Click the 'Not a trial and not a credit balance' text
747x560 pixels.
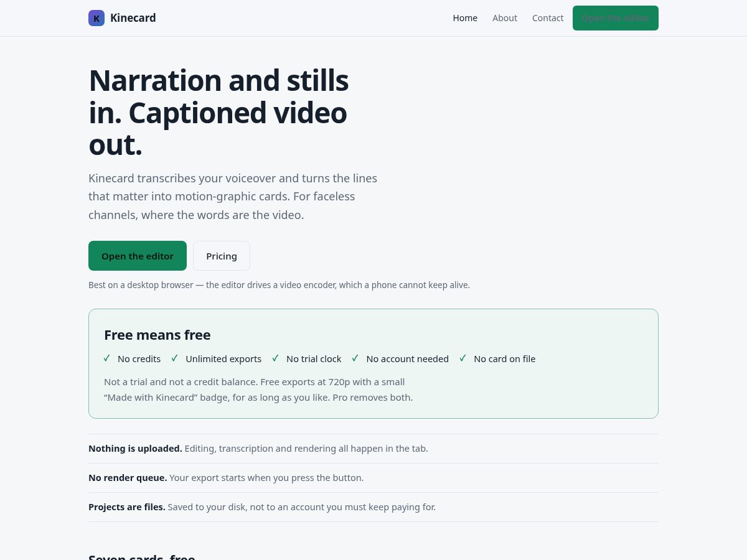(258, 390)
